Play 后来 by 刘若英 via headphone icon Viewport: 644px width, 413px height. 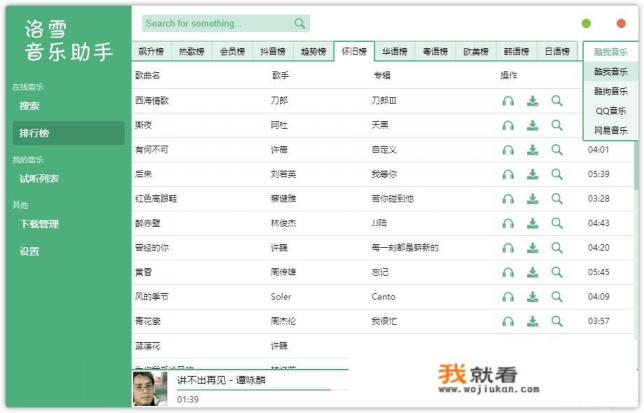508,174
